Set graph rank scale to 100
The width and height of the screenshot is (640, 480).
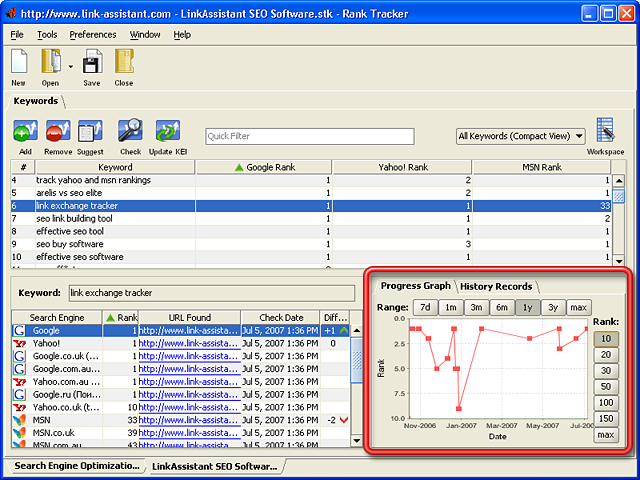tap(606, 403)
